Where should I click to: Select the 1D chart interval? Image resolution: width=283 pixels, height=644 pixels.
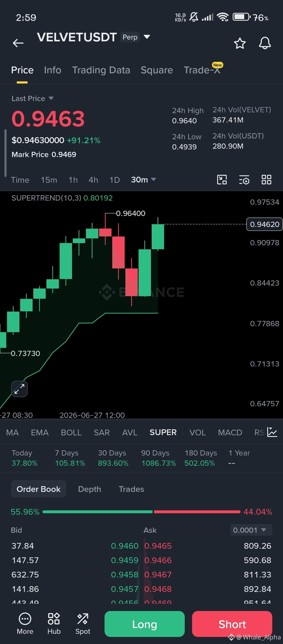115,180
